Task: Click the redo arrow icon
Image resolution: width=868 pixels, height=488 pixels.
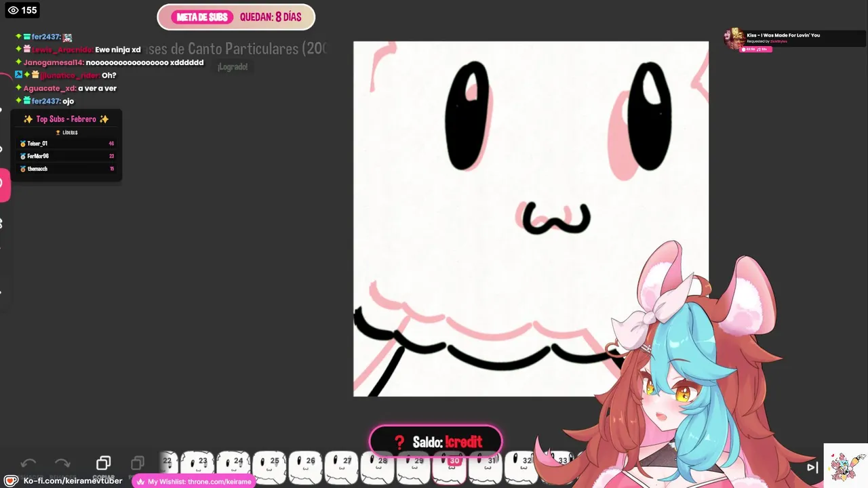Action: coord(62,464)
